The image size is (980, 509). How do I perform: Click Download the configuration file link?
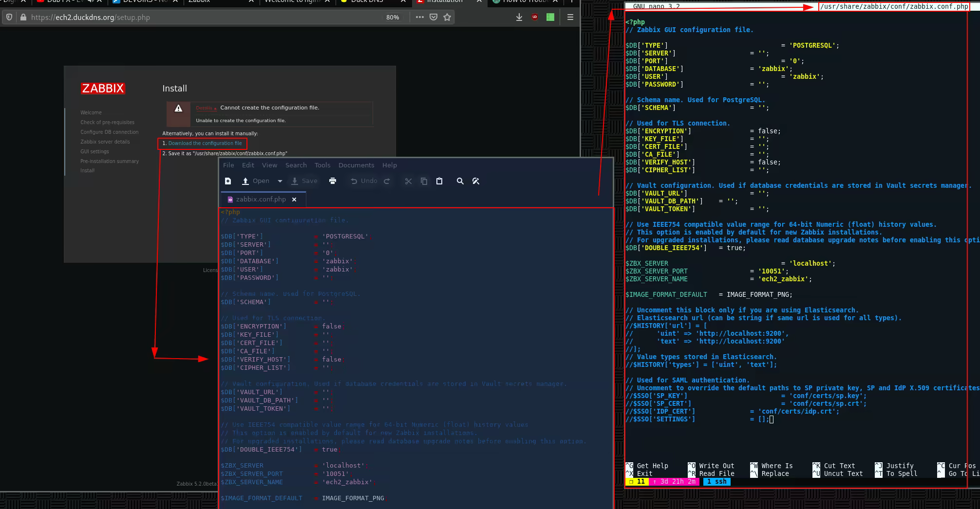pyautogui.click(x=205, y=144)
